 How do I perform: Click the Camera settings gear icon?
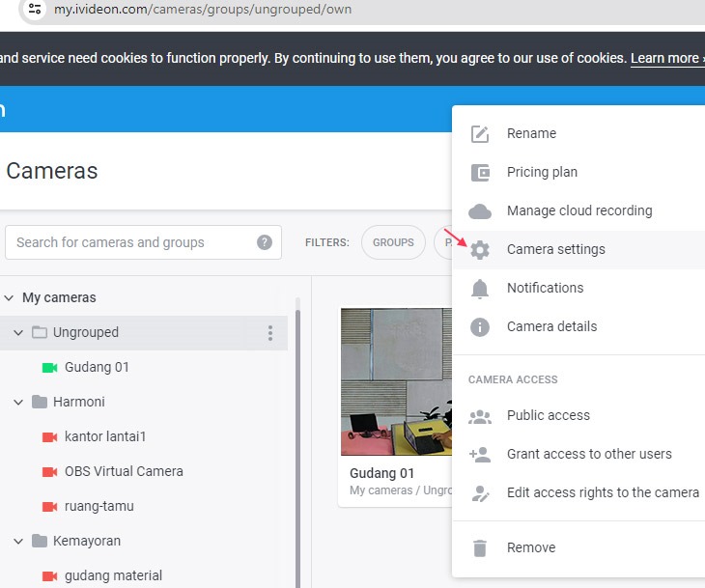click(x=480, y=250)
